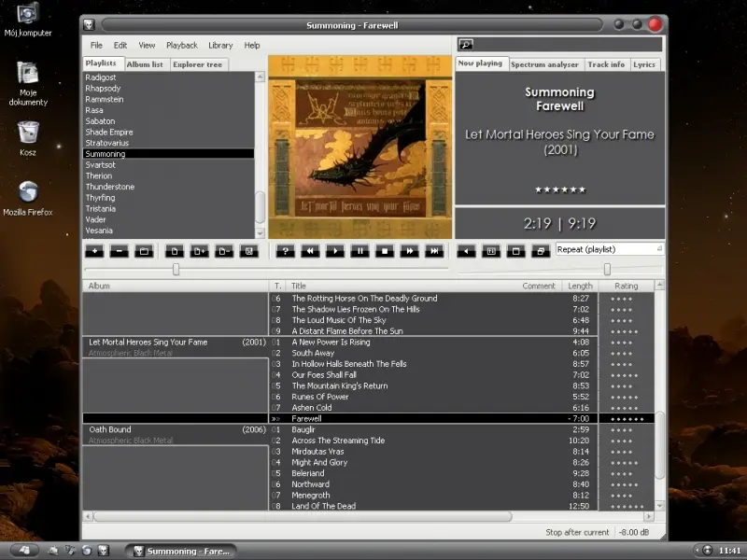Click the Length column header

click(x=580, y=286)
